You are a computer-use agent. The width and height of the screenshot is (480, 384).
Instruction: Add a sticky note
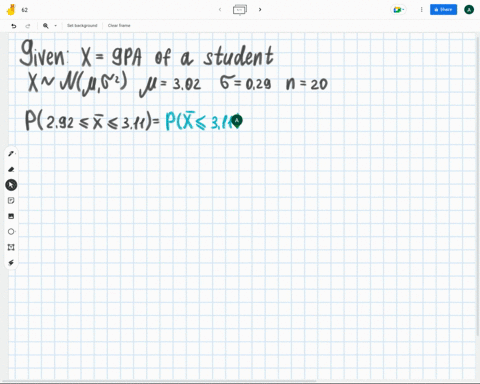tap(11, 200)
